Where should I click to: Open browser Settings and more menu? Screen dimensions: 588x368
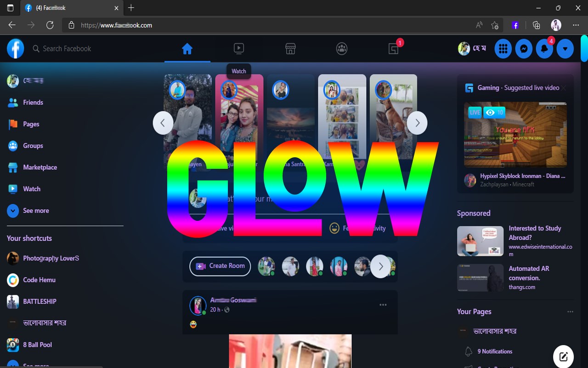[x=576, y=25]
